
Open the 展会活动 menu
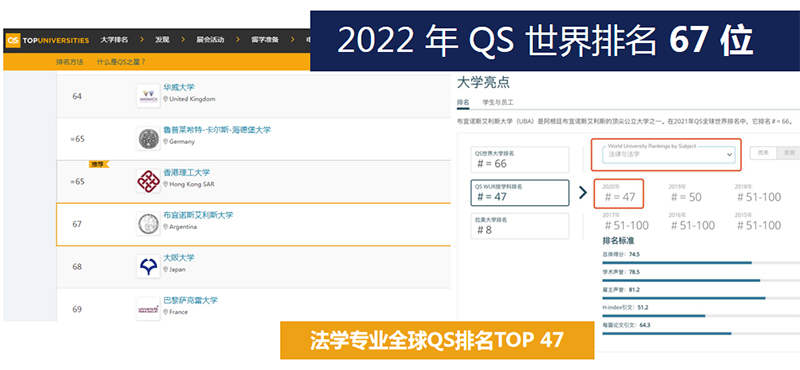pos(210,40)
